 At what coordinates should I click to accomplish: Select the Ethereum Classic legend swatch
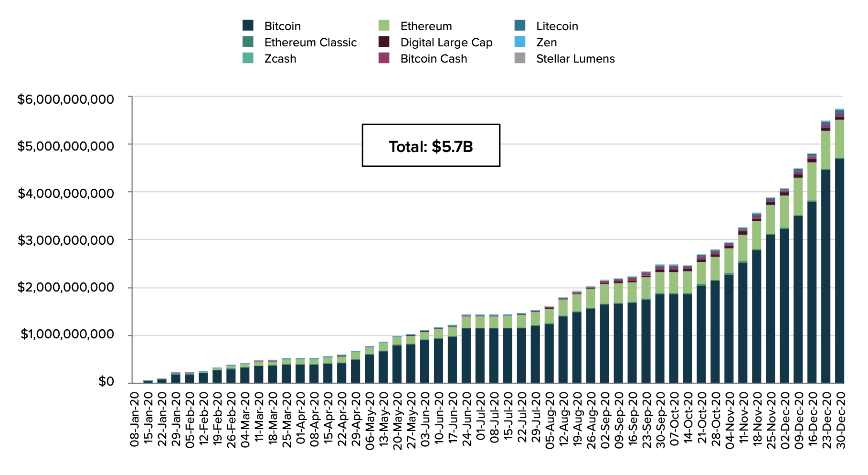248,42
